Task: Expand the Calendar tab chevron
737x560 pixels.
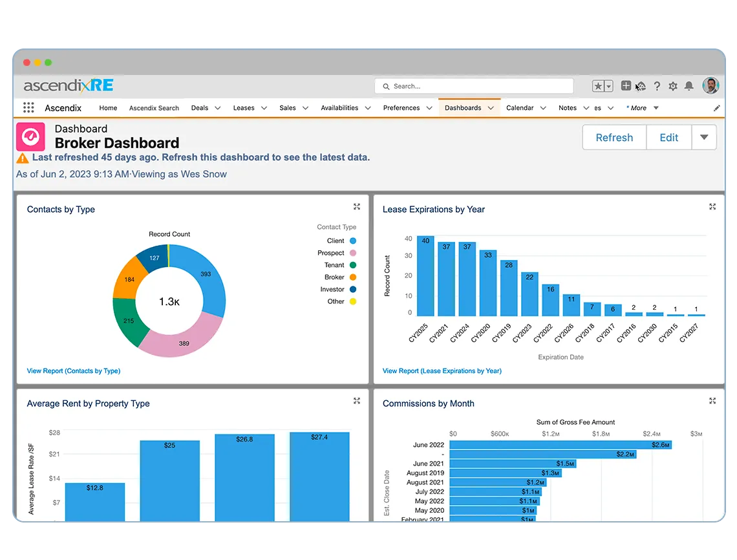Action: 543,108
